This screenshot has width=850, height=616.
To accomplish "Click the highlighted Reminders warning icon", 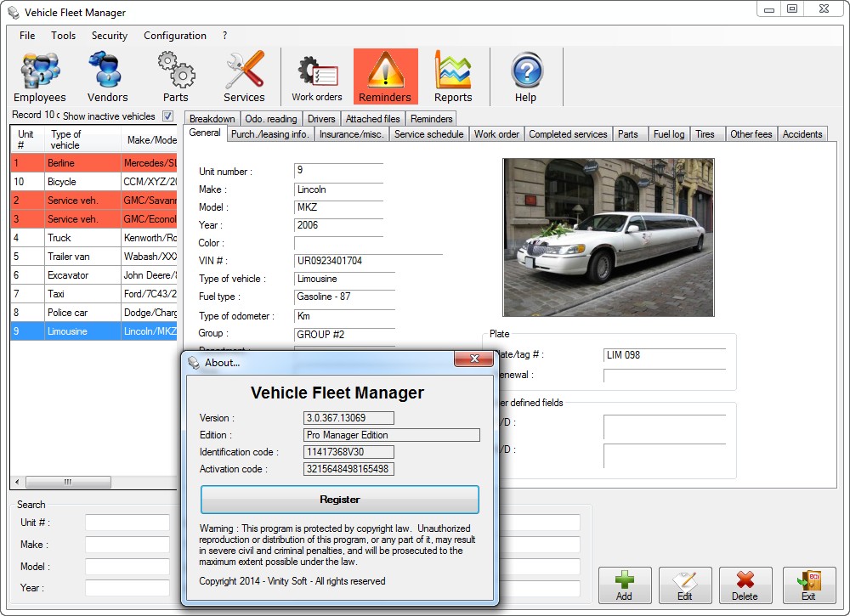I will click(x=385, y=77).
